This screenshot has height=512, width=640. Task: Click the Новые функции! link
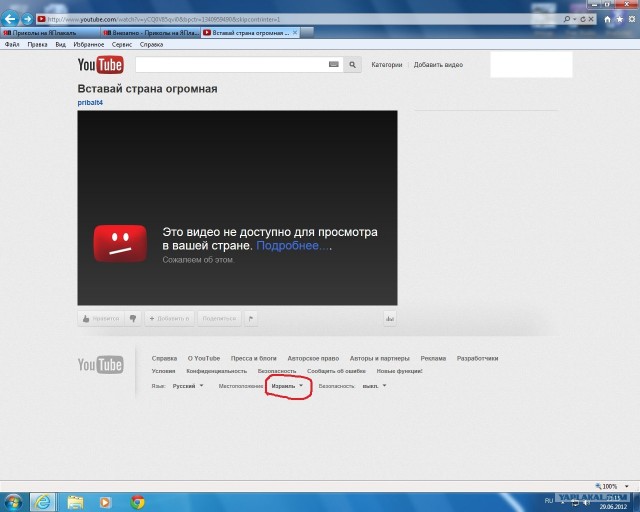(399, 371)
